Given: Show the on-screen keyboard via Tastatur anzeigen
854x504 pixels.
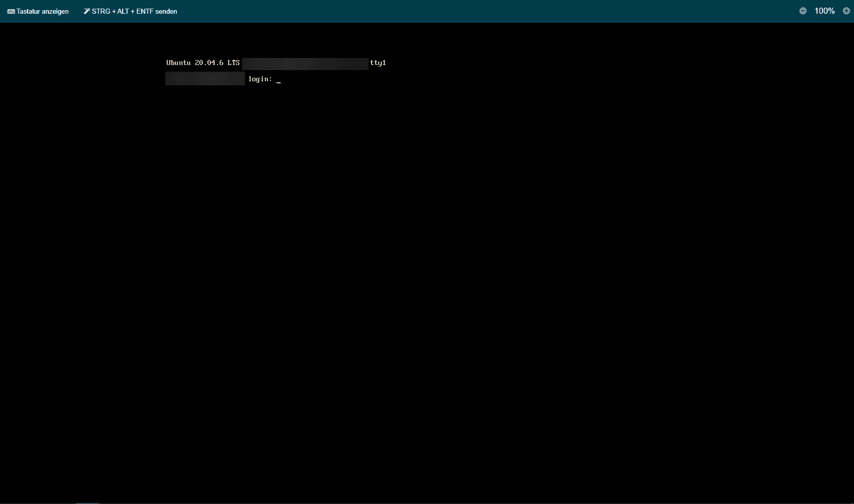Looking at the screenshot, I should click(x=38, y=11).
